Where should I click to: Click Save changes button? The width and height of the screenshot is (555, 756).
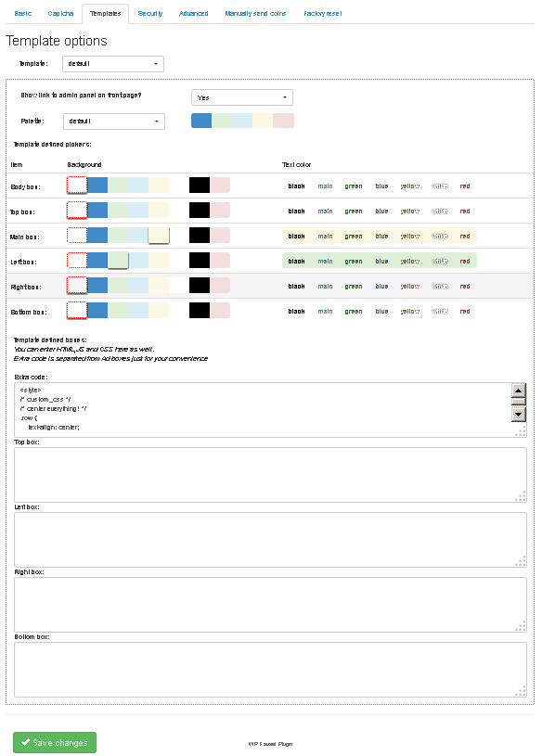55,742
